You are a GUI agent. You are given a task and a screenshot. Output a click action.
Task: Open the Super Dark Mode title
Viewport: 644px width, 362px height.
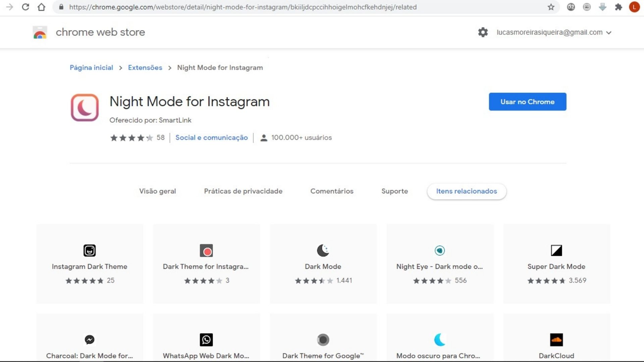556,266
